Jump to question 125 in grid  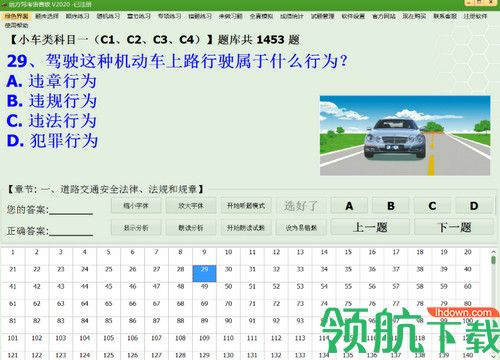[x=109, y=356]
